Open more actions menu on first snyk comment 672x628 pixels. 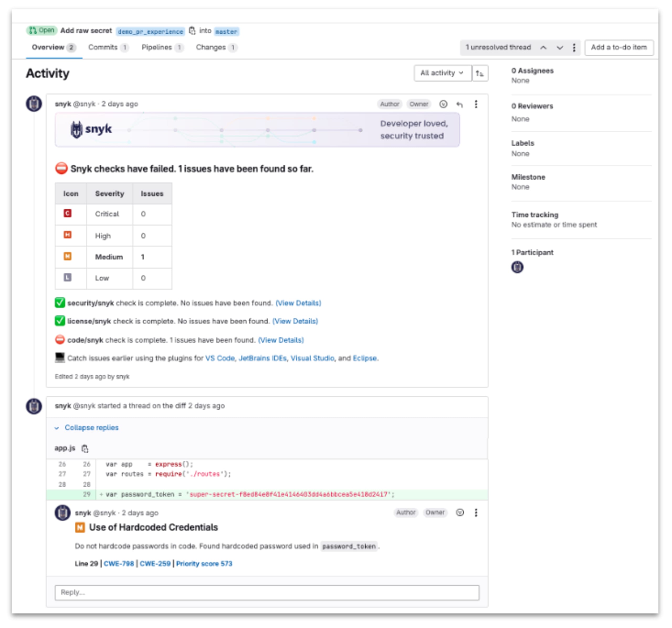point(476,104)
